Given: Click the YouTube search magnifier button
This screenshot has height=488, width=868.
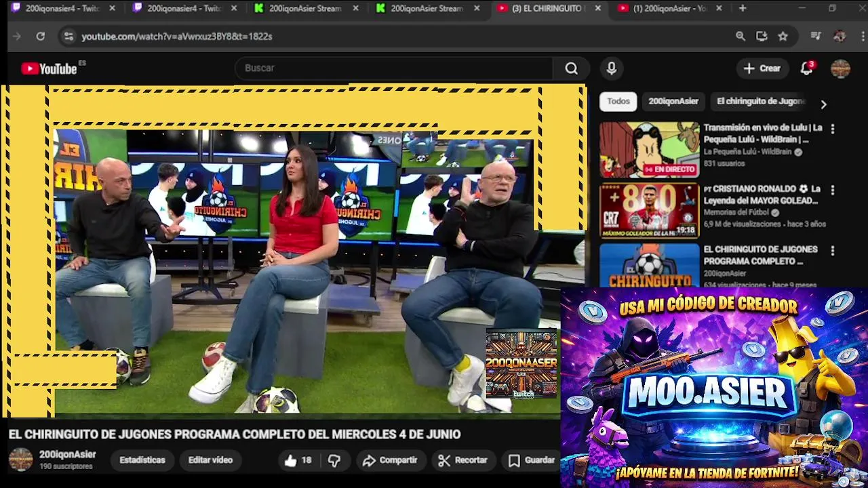Looking at the screenshot, I should coord(572,68).
